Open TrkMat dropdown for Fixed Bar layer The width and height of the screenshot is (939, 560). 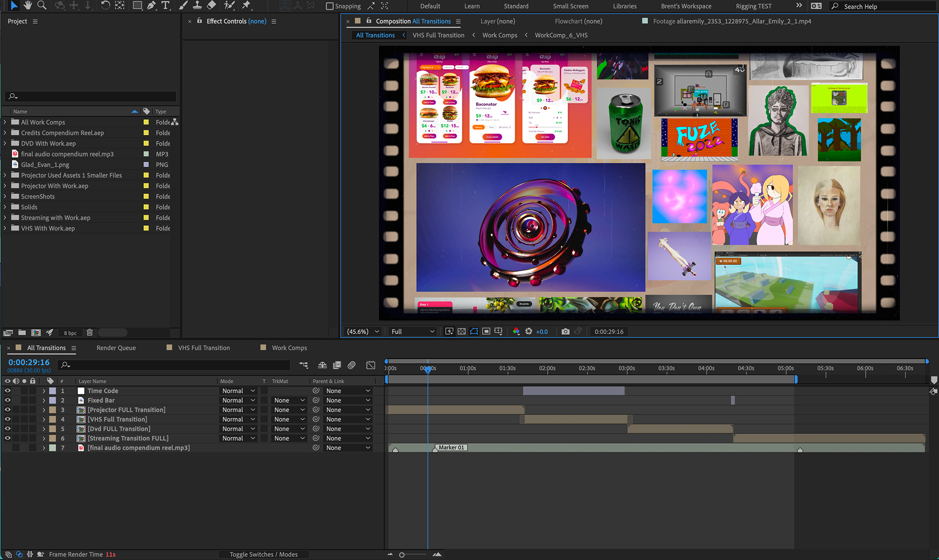[289, 400]
